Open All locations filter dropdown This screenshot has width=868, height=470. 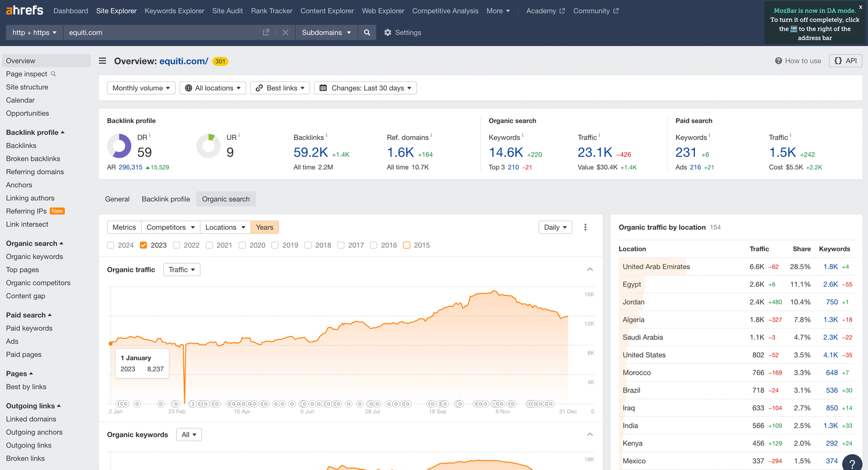tap(213, 88)
